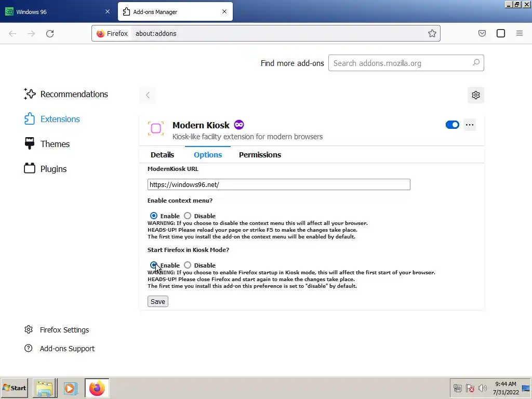Close the Windows 96 tab
The width and height of the screenshot is (532, 399).
point(108,11)
